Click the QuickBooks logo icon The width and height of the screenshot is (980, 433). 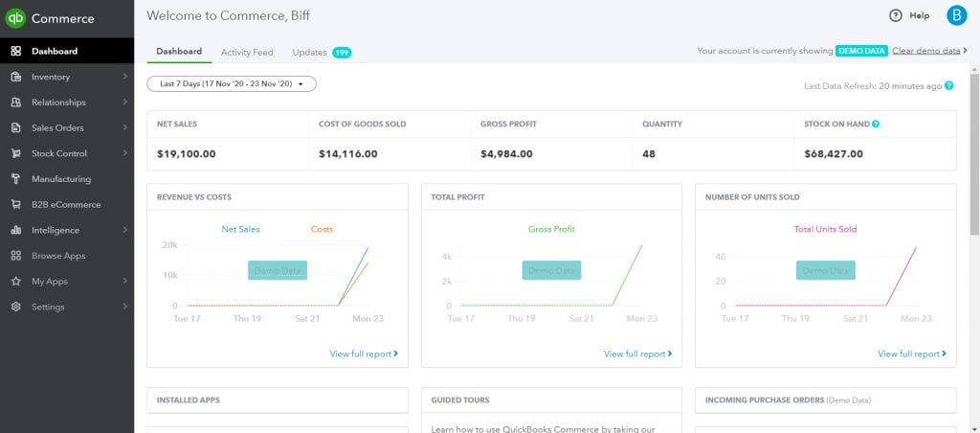point(15,18)
